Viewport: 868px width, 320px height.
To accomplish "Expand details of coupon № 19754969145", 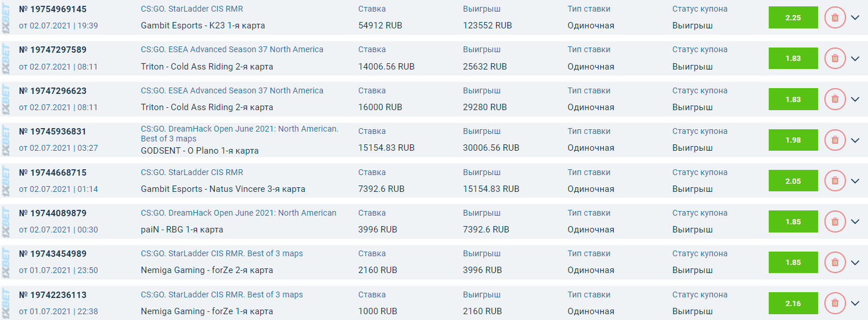I will tap(855, 17).
